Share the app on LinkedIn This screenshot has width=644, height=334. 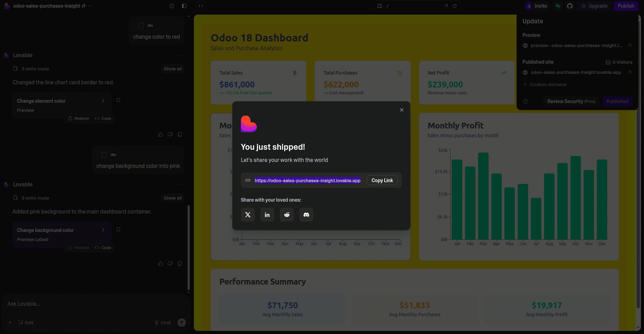click(267, 215)
